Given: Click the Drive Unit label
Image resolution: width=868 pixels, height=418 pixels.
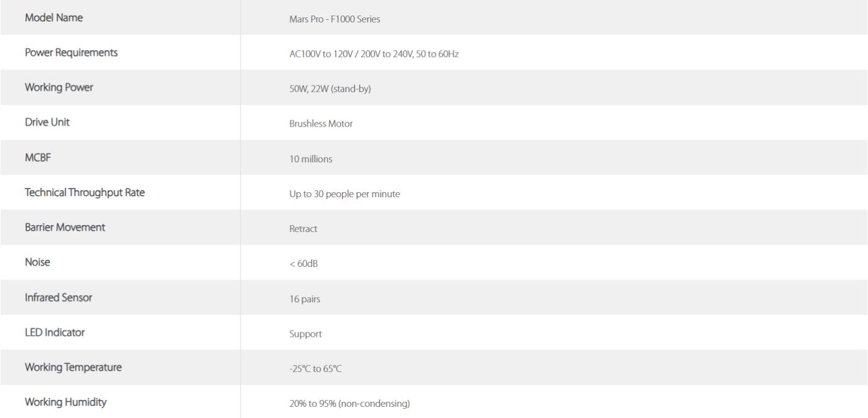Looking at the screenshot, I should pyautogui.click(x=47, y=122).
